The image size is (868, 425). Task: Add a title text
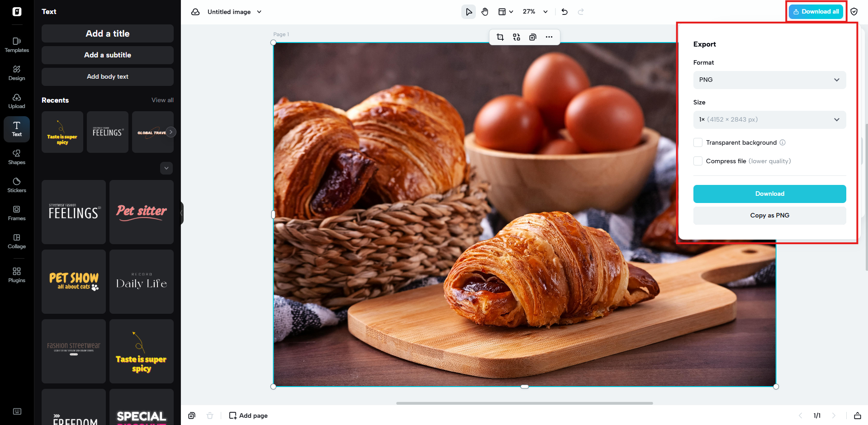[x=108, y=33]
